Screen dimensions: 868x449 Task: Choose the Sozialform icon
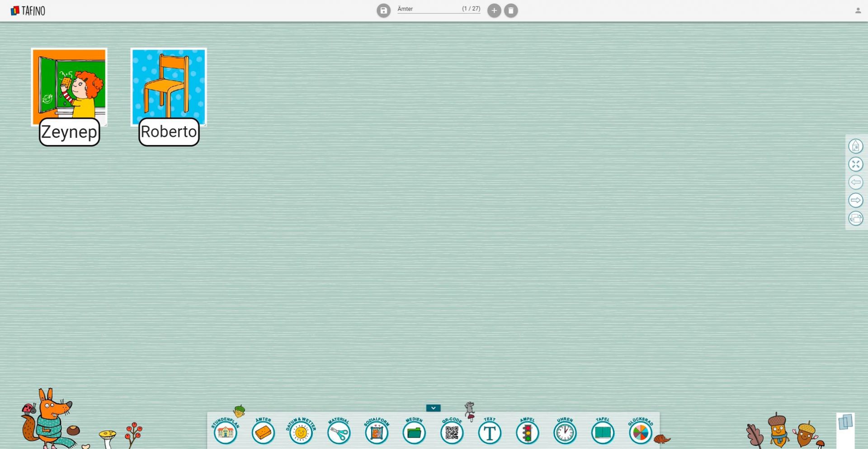click(x=376, y=432)
